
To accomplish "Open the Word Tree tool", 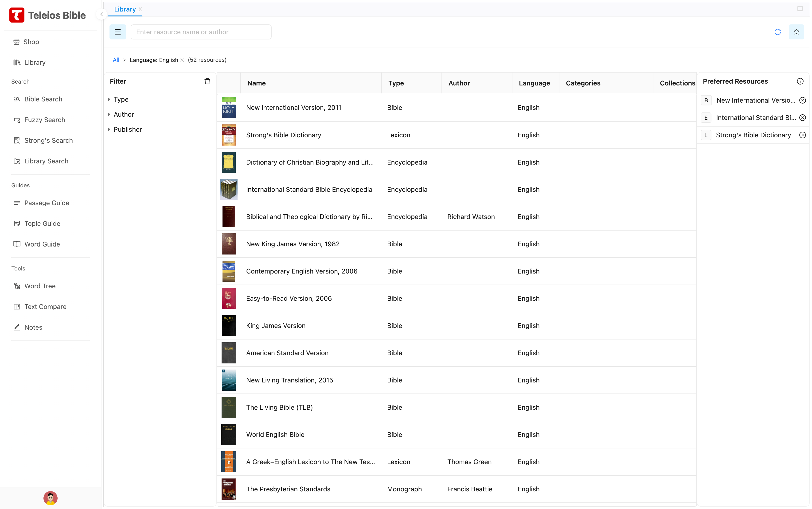I will (x=40, y=286).
